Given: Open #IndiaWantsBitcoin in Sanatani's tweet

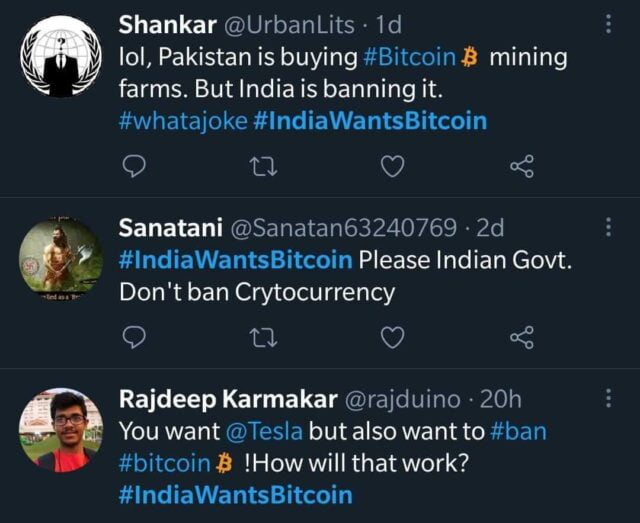Looking at the screenshot, I should (235, 260).
